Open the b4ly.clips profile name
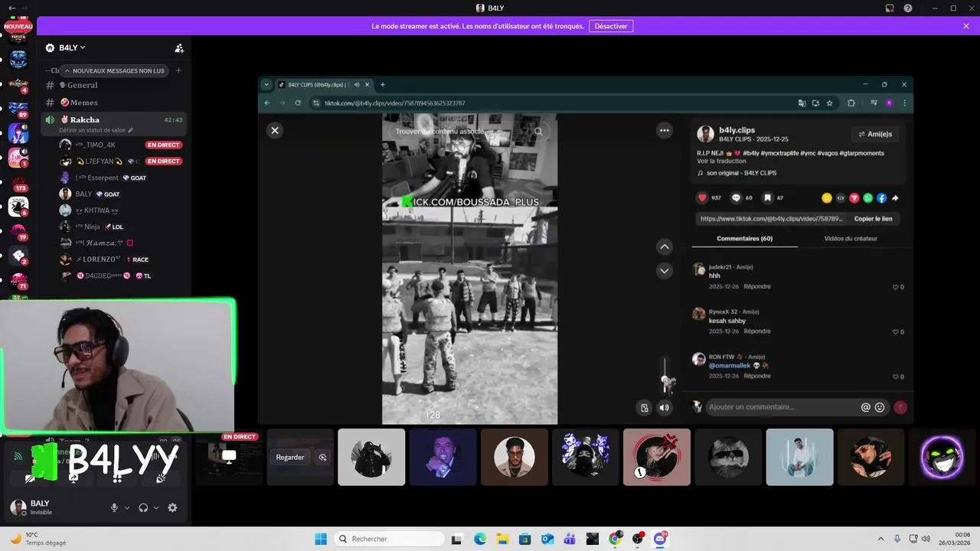 737,130
